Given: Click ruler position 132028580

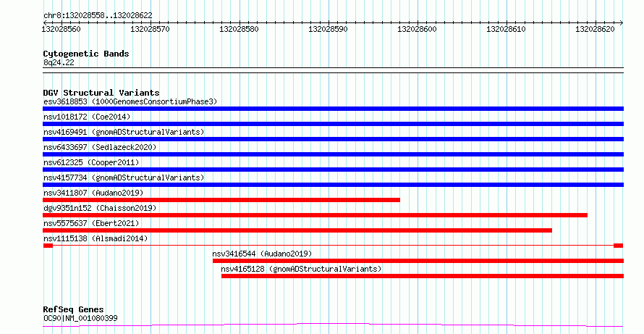Looking at the screenshot, I should [x=239, y=29].
